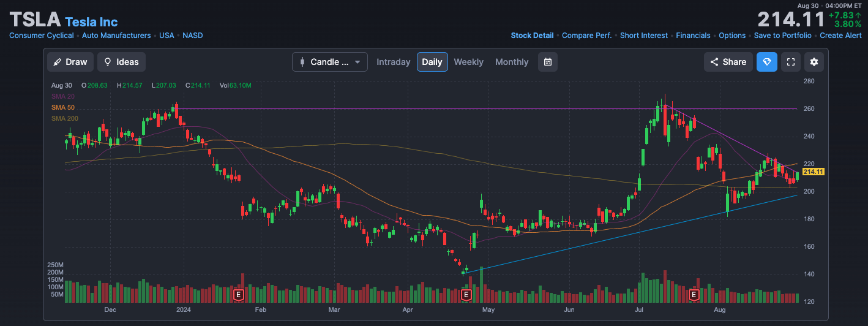Click the 250M volume axis label
Screen dimensions: 868x326
click(56, 265)
